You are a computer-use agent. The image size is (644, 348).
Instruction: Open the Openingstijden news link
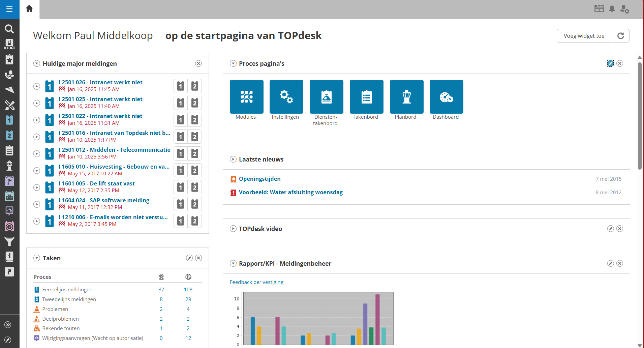tap(259, 179)
